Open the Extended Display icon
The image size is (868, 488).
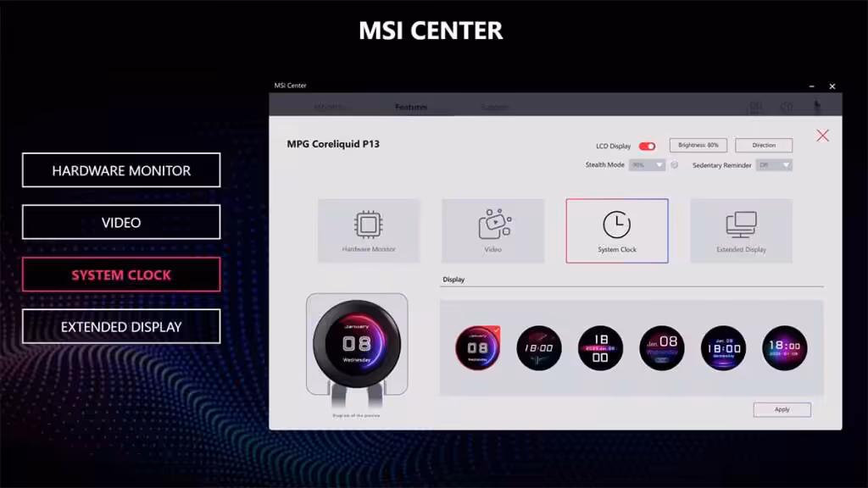741,230
